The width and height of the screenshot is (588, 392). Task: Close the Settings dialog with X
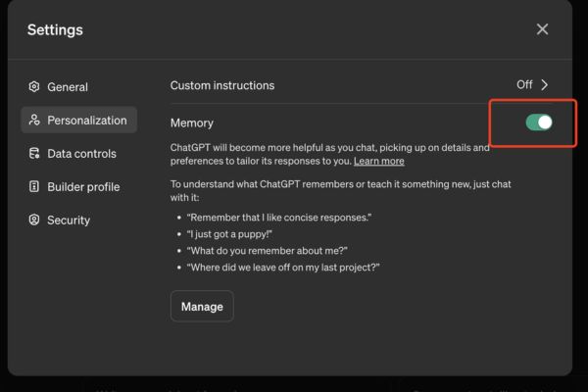pos(542,29)
